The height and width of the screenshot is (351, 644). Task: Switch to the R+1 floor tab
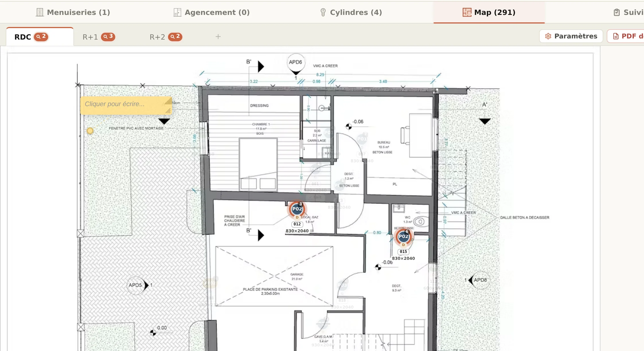pyautogui.click(x=99, y=37)
